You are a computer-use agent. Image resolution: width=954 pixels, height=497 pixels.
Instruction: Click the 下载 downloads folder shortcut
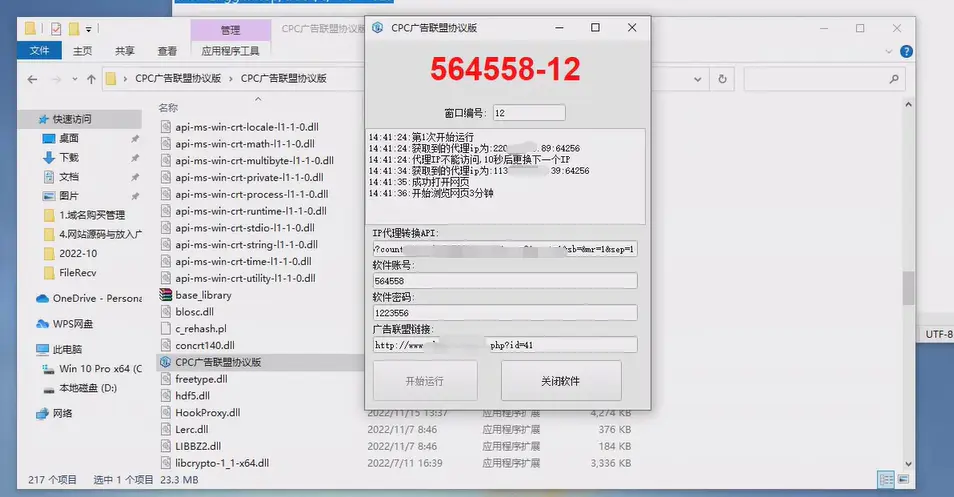click(x=68, y=157)
